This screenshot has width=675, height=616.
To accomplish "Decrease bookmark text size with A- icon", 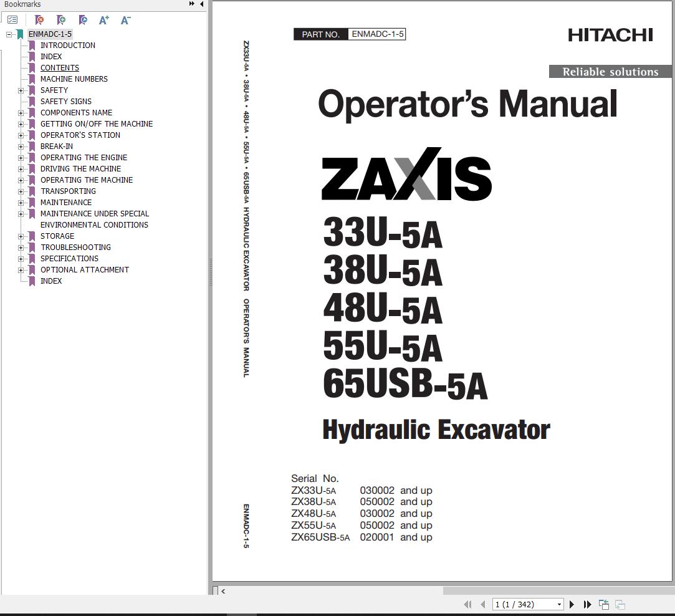I will 125,20.
